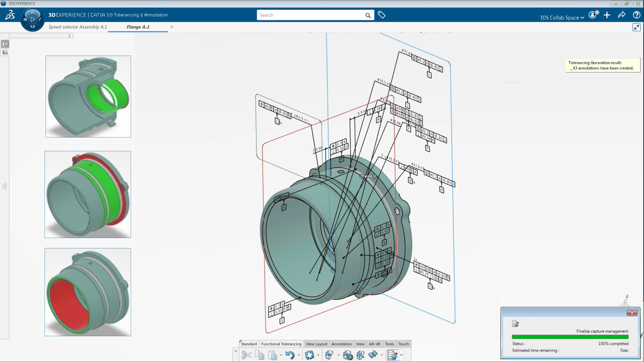Screen dimensions: 644x362
Task: Click the copy element icon
Action: (x=260, y=355)
